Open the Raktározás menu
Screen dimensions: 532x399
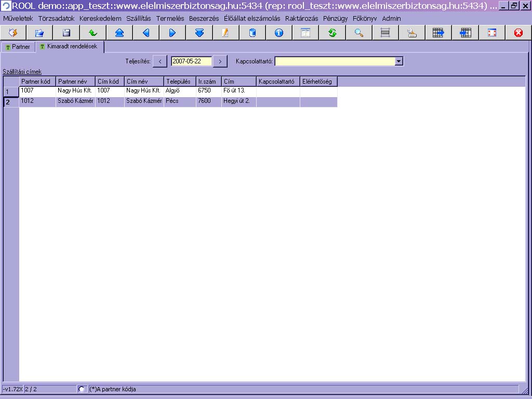point(301,18)
